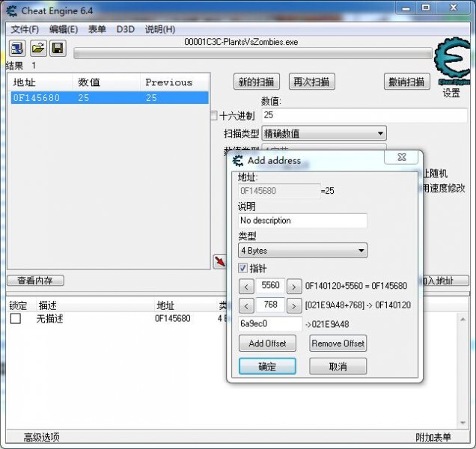
Task: Click the address list scrollbar down arrow
Action: tap(463, 423)
